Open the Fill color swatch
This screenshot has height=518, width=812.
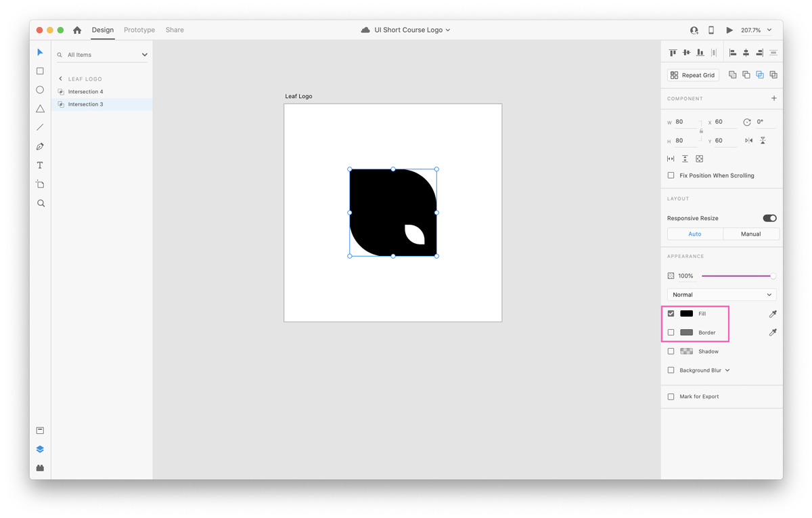[686, 314]
